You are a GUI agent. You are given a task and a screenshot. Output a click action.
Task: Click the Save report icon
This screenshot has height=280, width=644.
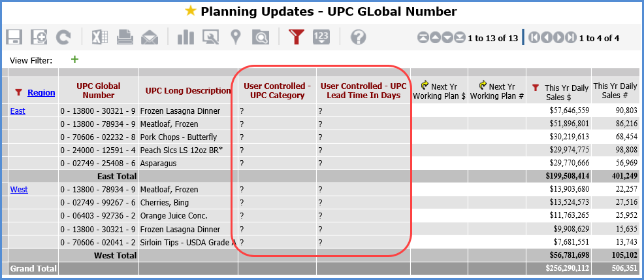click(14, 37)
